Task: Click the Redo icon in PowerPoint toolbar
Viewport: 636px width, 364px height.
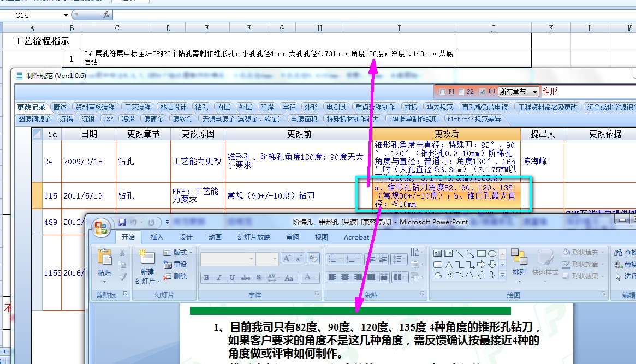Action: [151, 223]
